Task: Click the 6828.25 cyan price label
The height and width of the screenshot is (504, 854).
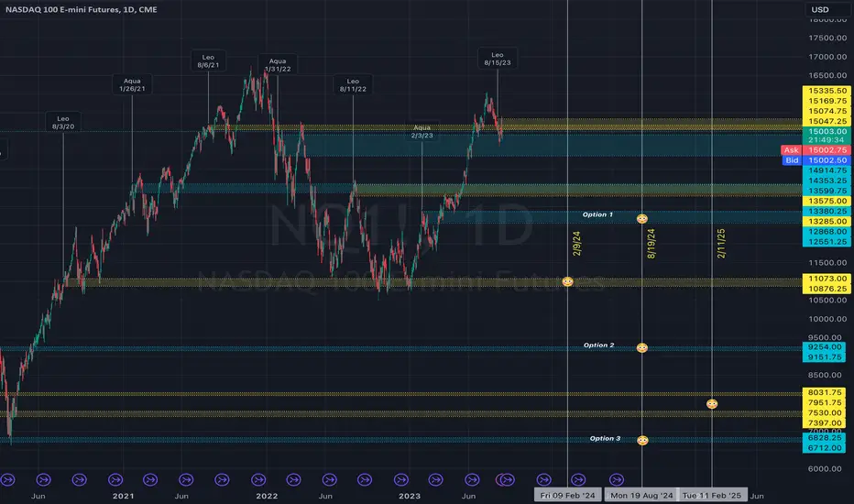Action: [824, 437]
